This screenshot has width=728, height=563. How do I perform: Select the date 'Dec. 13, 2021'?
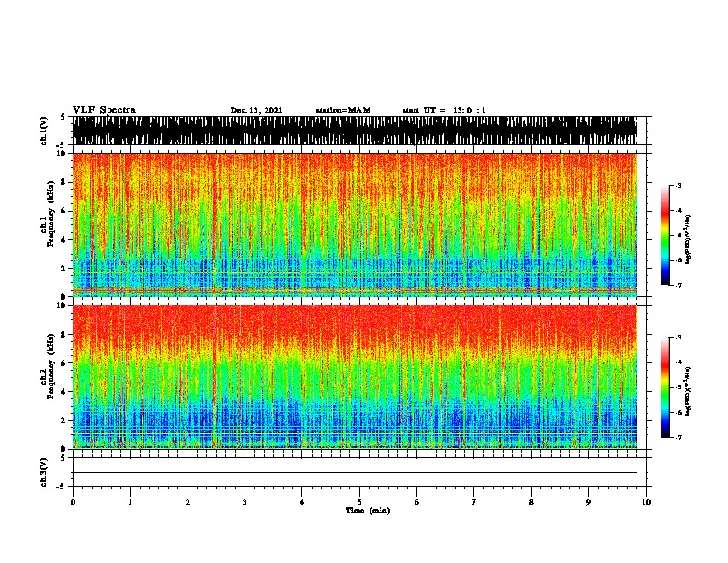tap(256, 110)
